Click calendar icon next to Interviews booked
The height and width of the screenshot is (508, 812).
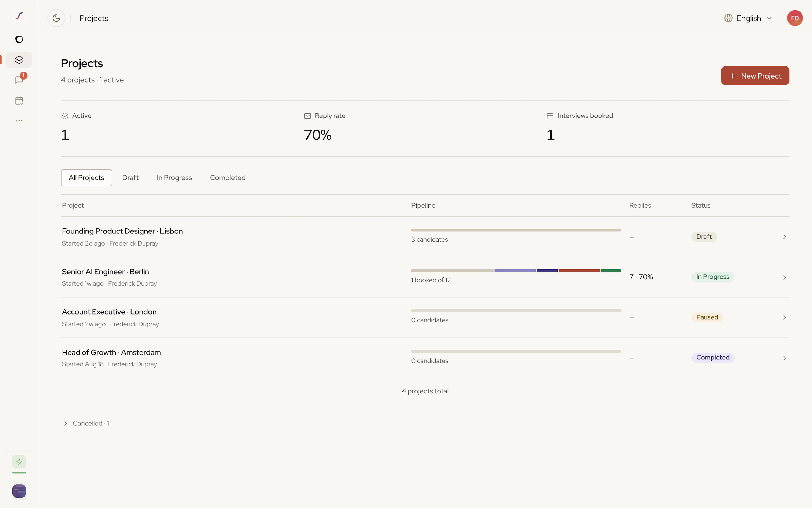coord(550,116)
